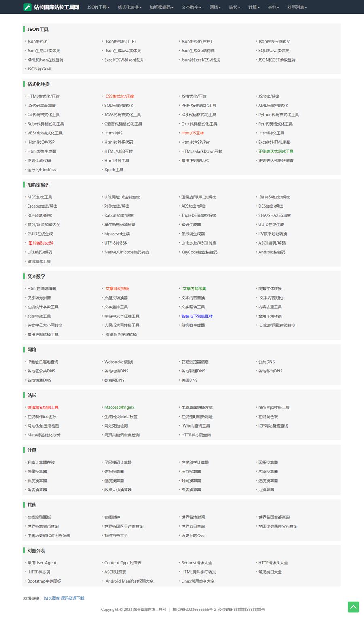364x619 pixels.
Task: Click the blue 驼峰与下划线互转 link
Action: pyautogui.click(x=197, y=316)
